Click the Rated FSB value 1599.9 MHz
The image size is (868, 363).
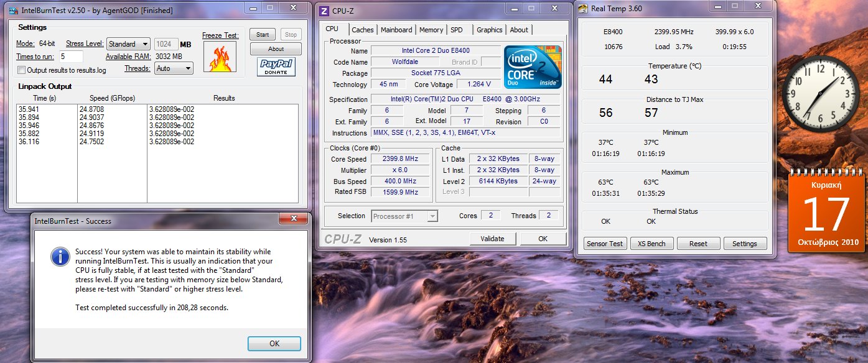399,192
